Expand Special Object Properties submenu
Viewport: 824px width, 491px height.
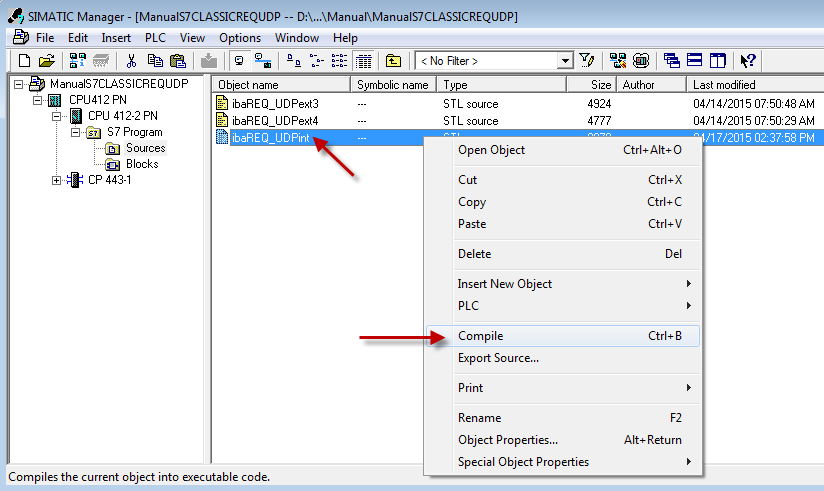click(563, 462)
